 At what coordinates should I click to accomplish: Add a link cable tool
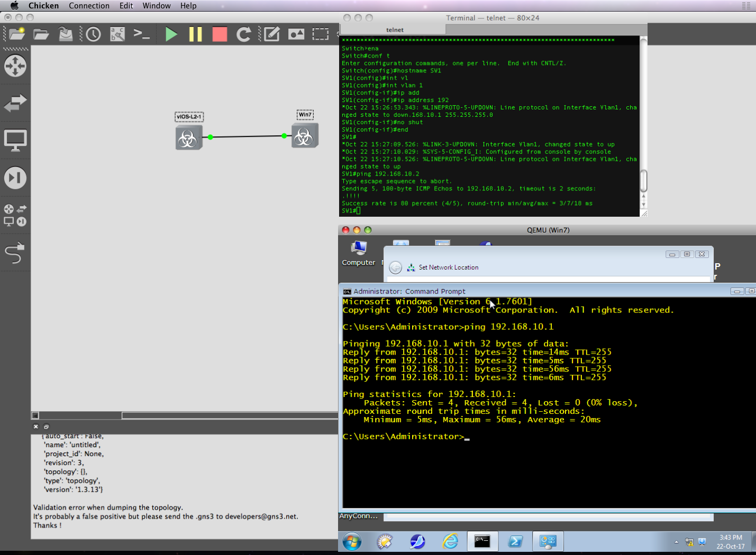pos(15,253)
